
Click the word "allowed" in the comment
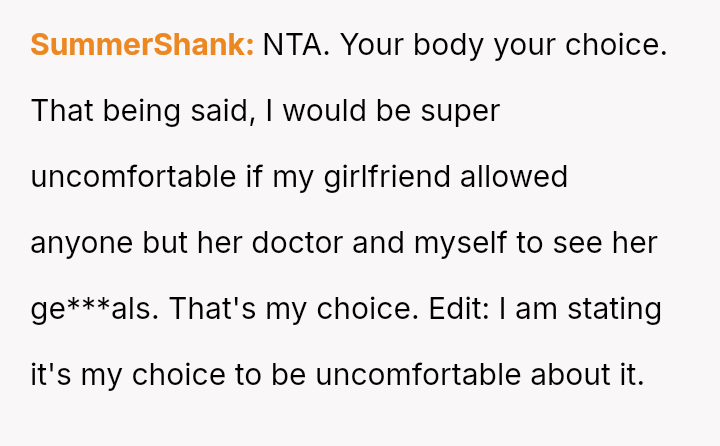513,177
